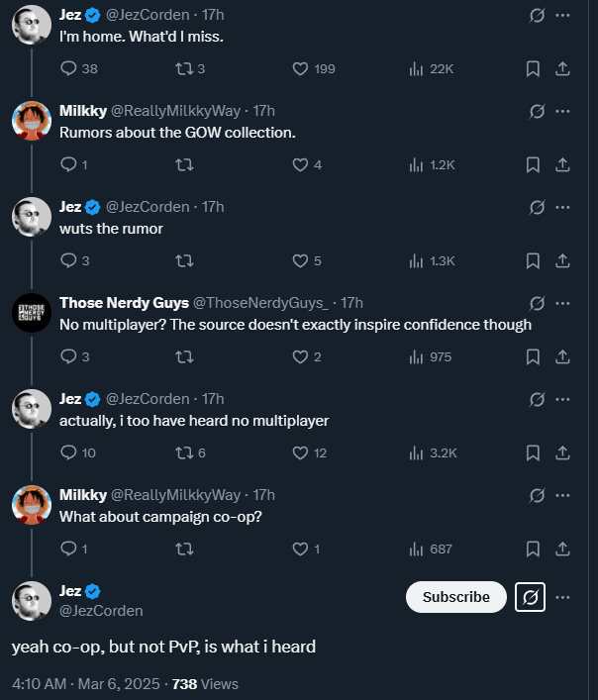The image size is (598, 700).
Task: Open Grok icon on Those Nerdy Guys tweet
Action: pos(538,303)
